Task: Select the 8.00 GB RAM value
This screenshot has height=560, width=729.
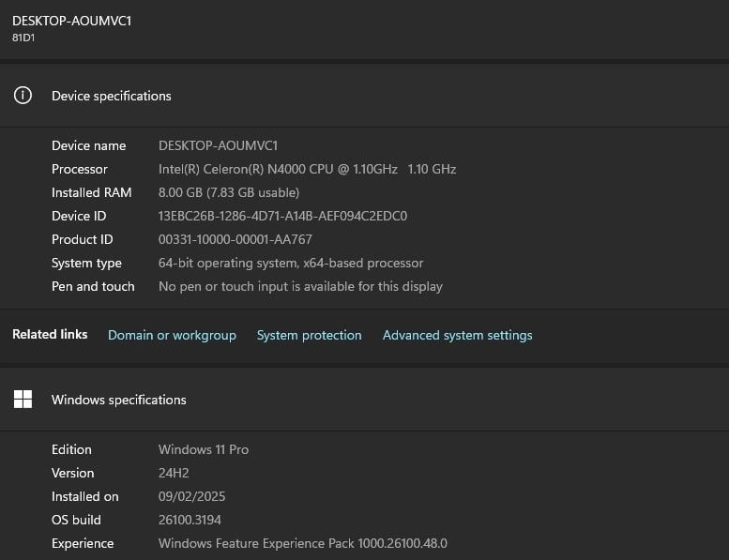Action: [x=229, y=192]
